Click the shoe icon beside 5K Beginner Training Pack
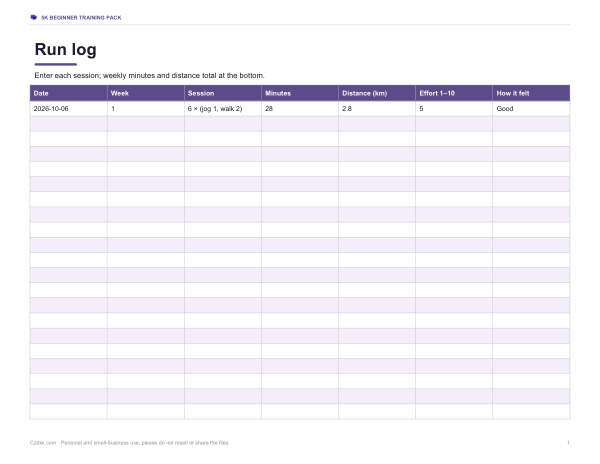This screenshot has width=600, height=464. 34,17
